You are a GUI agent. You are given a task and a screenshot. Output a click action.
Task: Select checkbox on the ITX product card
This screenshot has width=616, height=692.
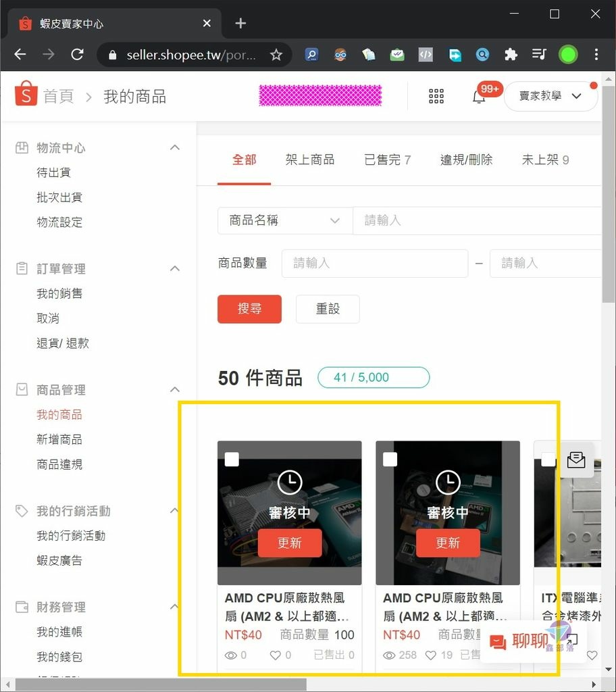tap(548, 460)
